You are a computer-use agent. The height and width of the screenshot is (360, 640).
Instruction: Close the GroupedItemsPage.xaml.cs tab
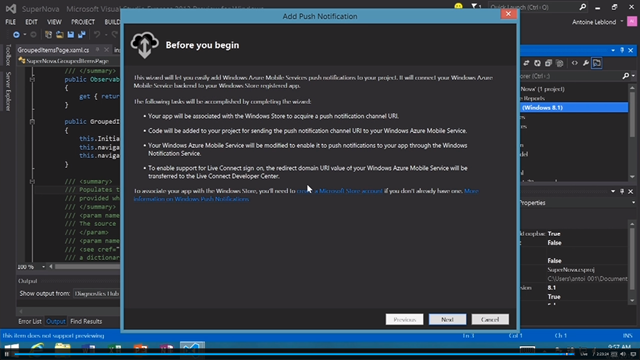click(107, 50)
